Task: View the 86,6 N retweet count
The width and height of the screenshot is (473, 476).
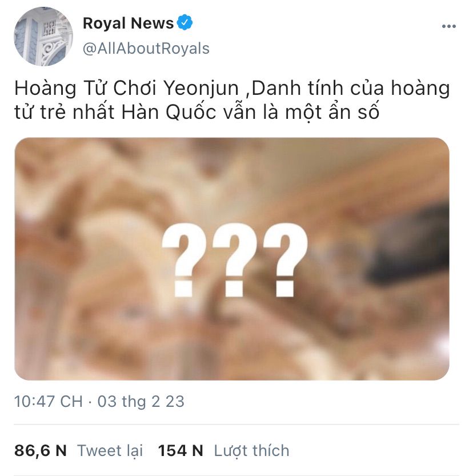Action: pyautogui.click(x=41, y=450)
